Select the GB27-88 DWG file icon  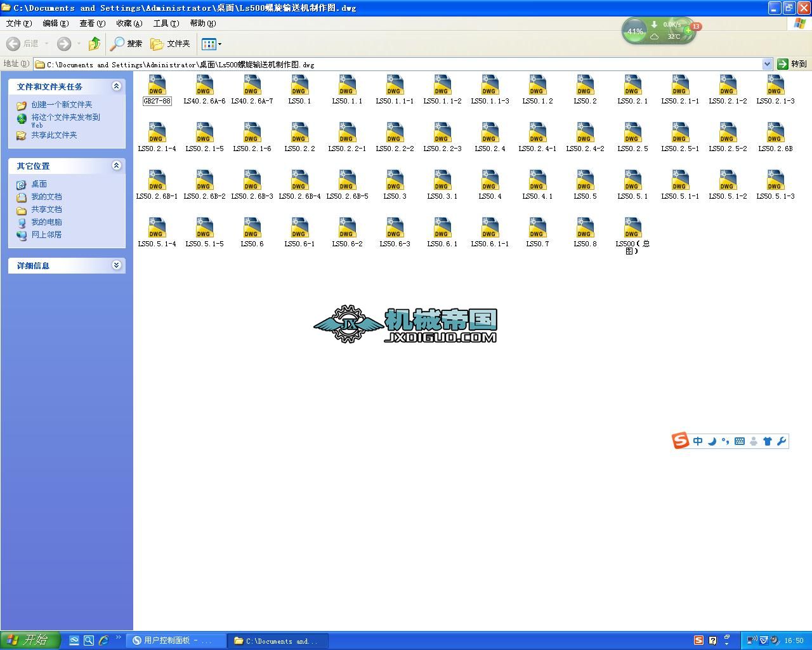(157, 85)
